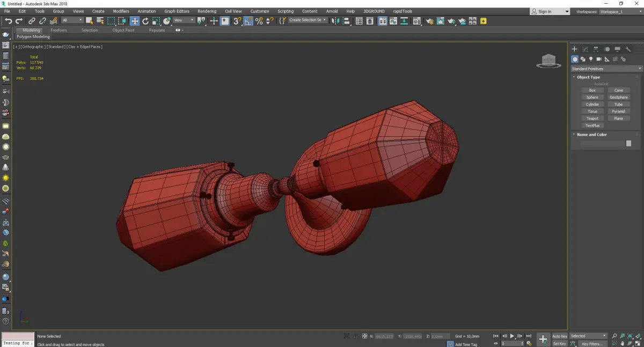Screen dimensions: 644x347
Task: Open the selection filter All dropdown
Action: coord(72,20)
